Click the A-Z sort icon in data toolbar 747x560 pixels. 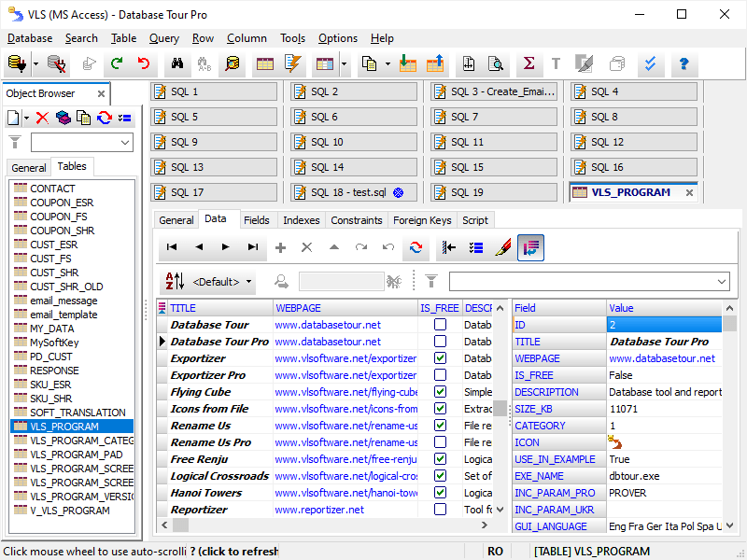(175, 281)
